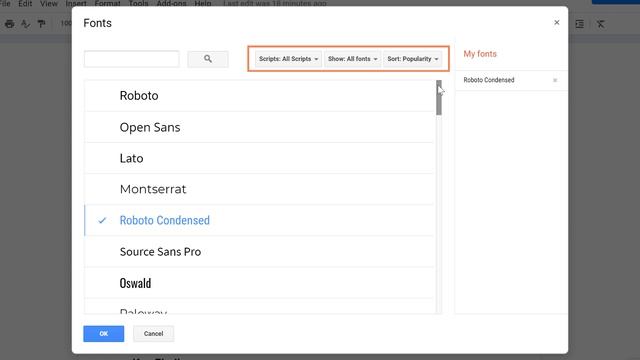
Task: Open the Help menu
Action: coord(202,4)
